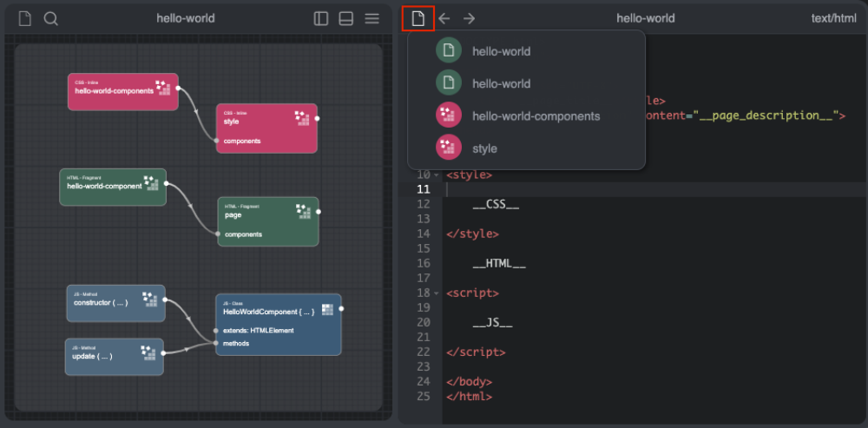Click the file icon in graph panel header
Screen dimensions: 868x428
24,18
